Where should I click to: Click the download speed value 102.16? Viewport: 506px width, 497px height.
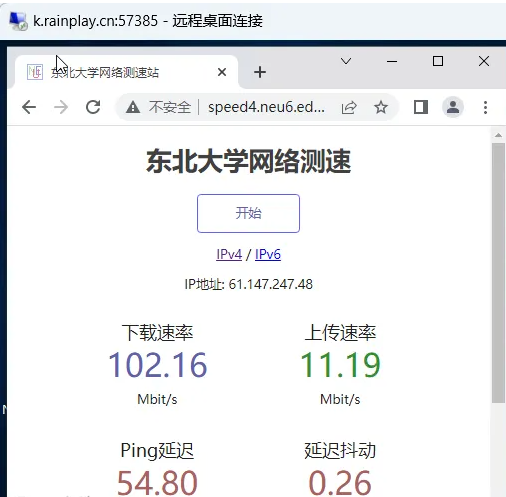(158, 365)
